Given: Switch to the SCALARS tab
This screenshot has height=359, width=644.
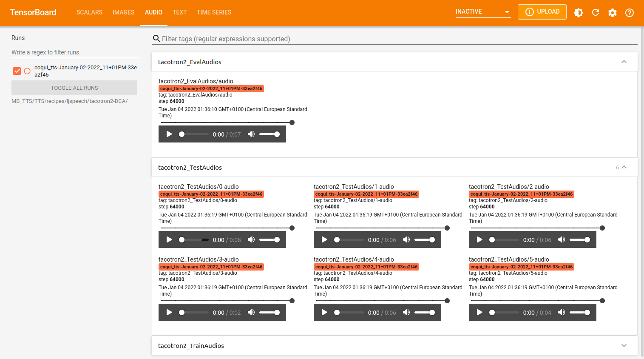Looking at the screenshot, I should 89,12.
